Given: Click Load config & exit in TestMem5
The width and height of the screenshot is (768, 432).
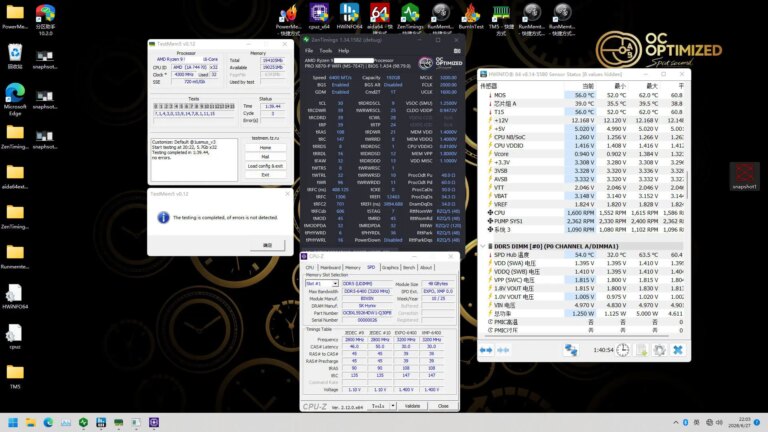Looking at the screenshot, I should (x=265, y=166).
